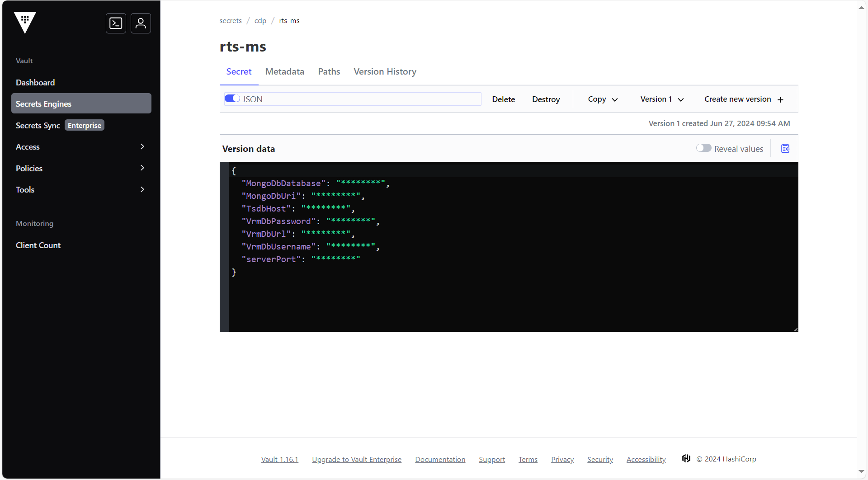This screenshot has height=480, width=868.
Task: Click the "TsdbHost" key text
Action: 266,208
